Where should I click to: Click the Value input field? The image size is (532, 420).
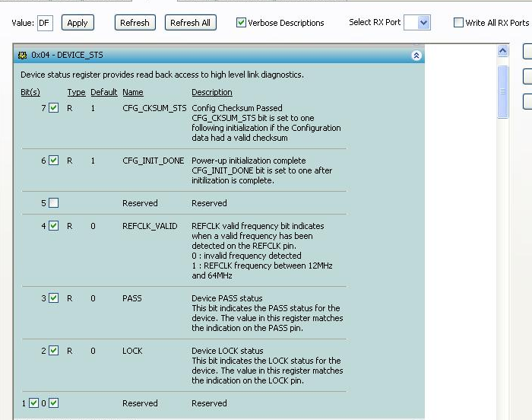point(45,23)
